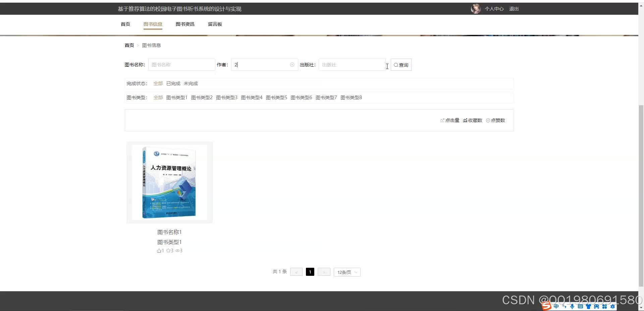Image resolution: width=644 pixels, height=311 pixels.
Task: Filter by 图书类型5
Action: (x=276, y=98)
